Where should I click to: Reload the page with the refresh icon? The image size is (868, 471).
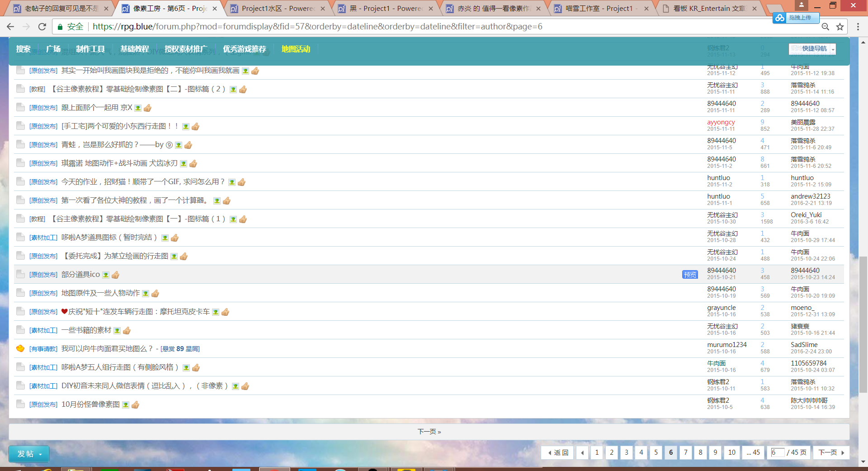(42, 27)
